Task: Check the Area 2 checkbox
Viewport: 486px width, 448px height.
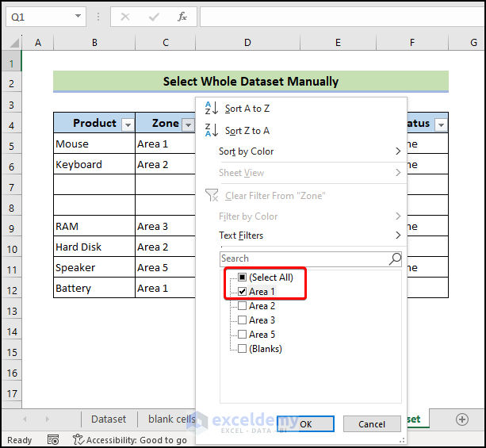Action: point(242,306)
